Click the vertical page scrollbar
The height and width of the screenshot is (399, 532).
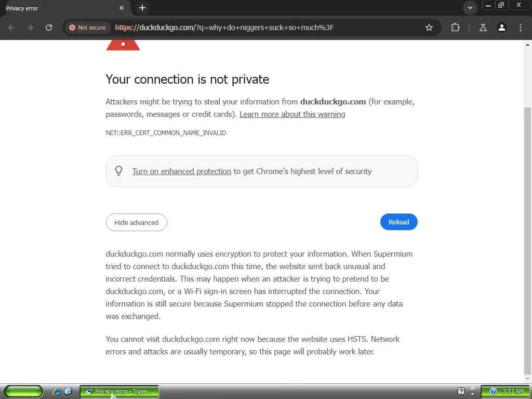pos(527,239)
